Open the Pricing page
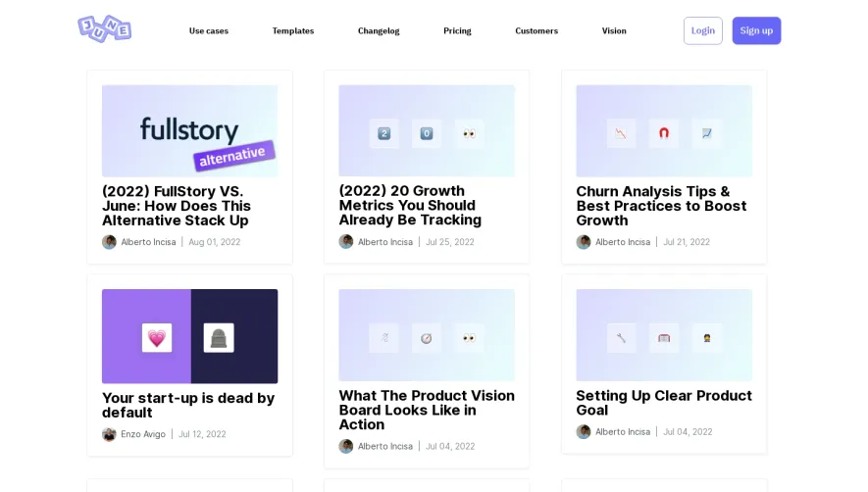This screenshot has height=492, width=868. click(457, 31)
